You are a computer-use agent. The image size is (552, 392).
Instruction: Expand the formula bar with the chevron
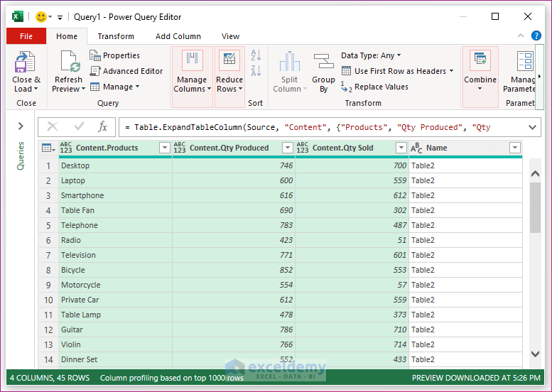[534, 127]
